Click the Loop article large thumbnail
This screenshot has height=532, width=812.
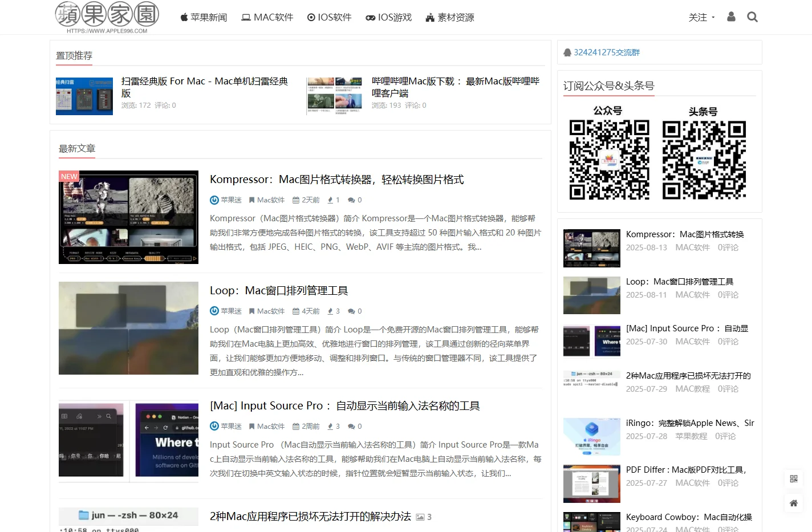coord(128,328)
